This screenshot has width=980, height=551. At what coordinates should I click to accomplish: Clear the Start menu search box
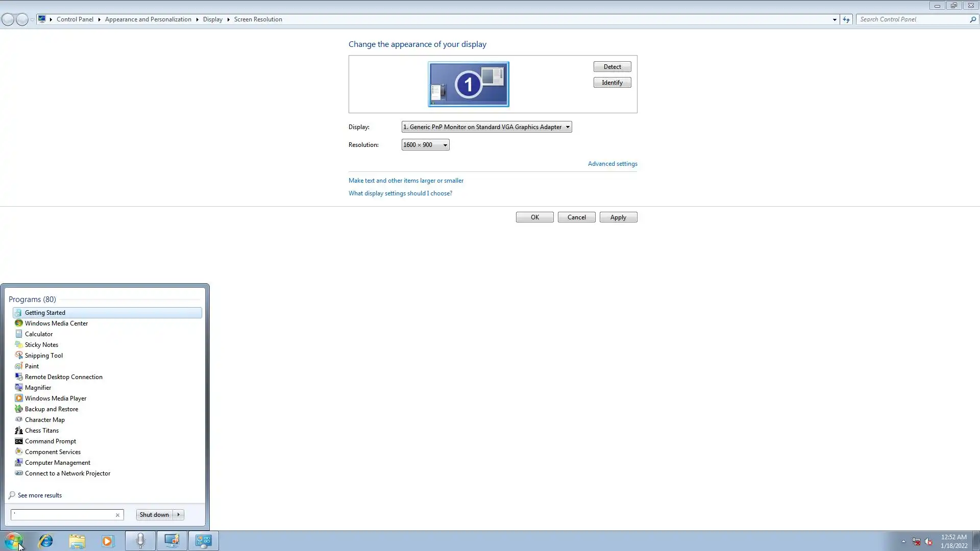point(117,515)
